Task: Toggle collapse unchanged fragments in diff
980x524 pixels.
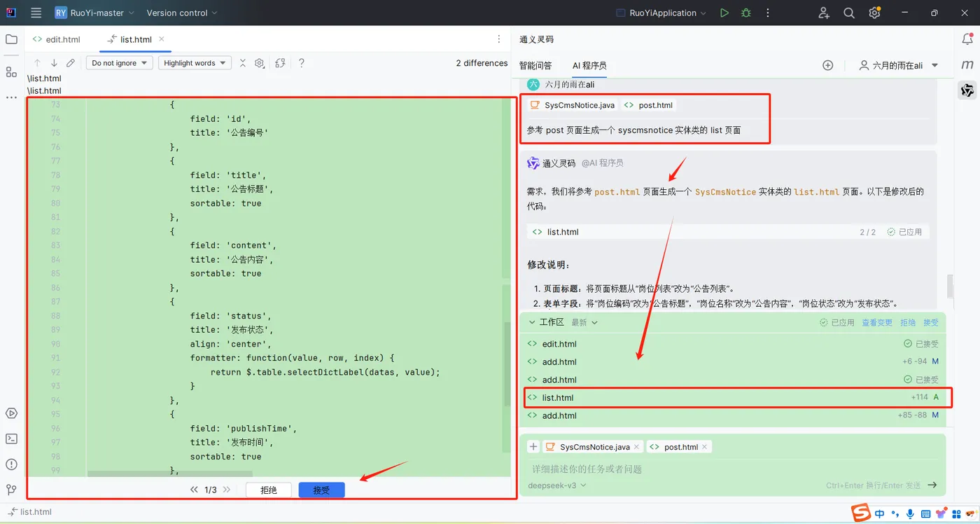Action: coord(243,63)
